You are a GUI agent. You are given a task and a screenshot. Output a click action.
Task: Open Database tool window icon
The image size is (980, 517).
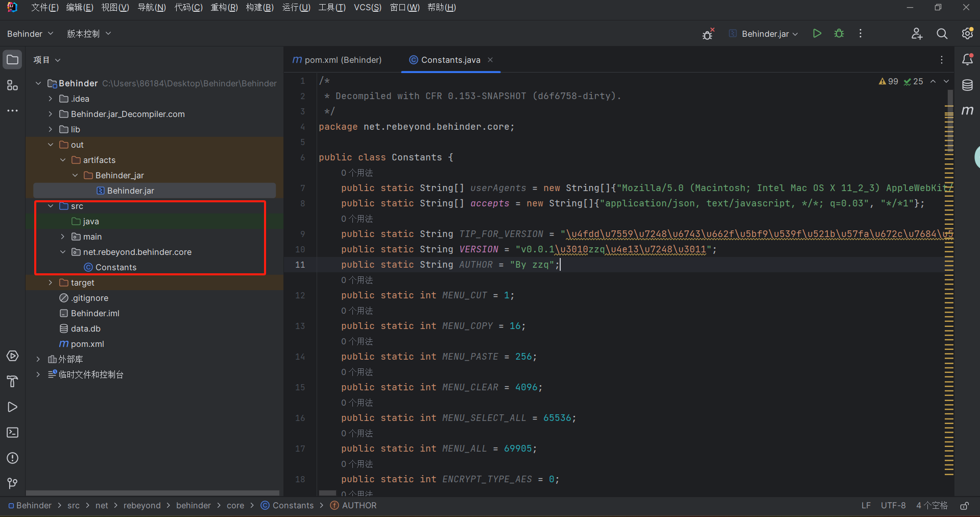tap(967, 85)
